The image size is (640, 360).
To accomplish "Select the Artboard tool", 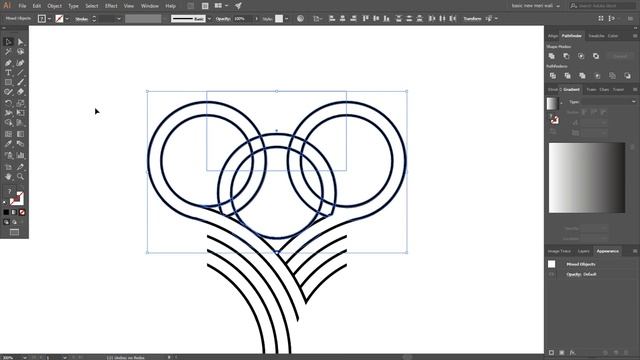I will pos(8,167).
